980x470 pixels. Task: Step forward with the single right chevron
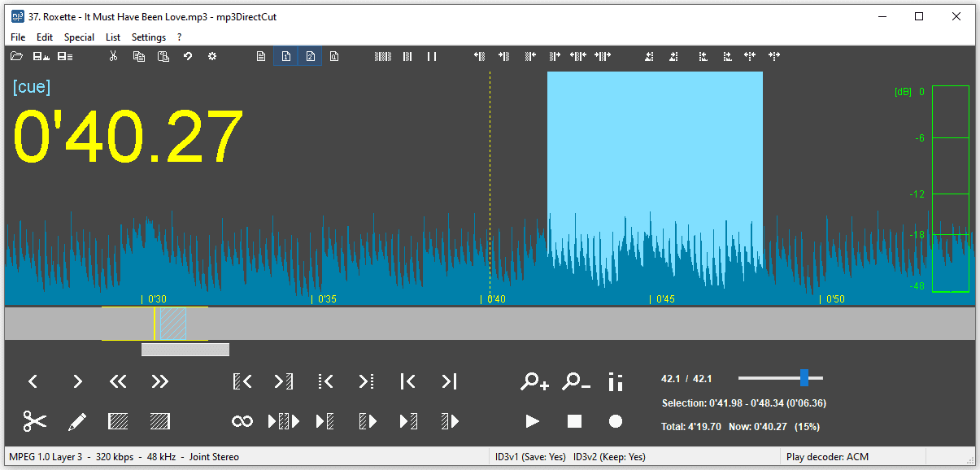[77, 381]
